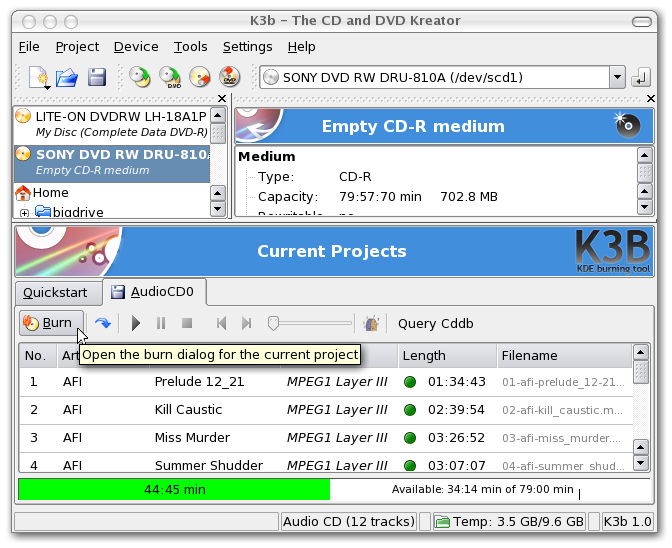
Task: Click the Erase CD-RW toolbar icon
Action: (200, 77)
